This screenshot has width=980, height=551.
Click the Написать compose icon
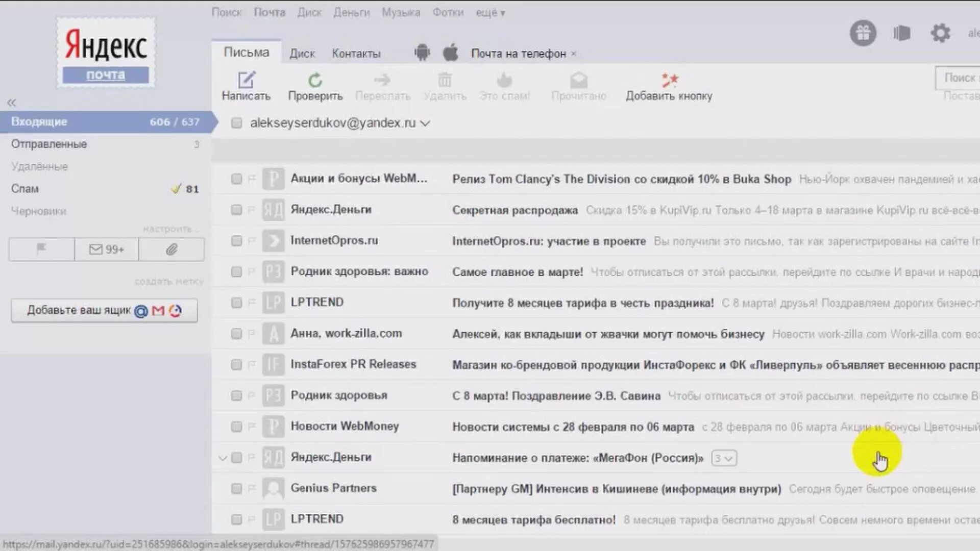246,80
